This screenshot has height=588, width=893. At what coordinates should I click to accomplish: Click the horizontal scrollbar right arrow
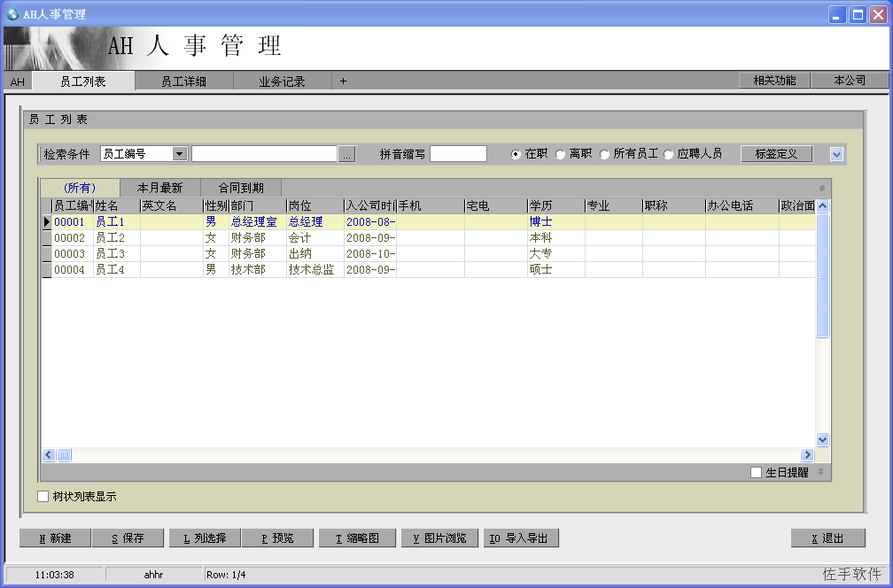click(807, 454)
